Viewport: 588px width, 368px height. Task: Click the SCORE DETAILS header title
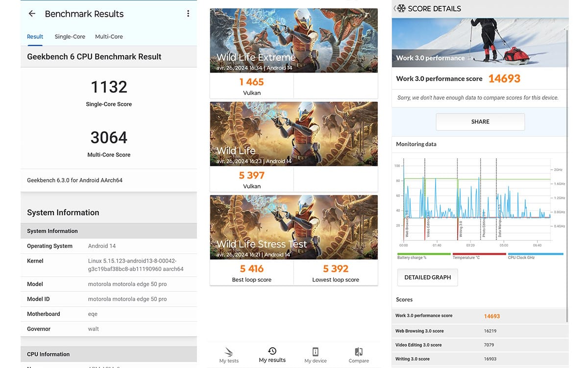coord(434,8)
